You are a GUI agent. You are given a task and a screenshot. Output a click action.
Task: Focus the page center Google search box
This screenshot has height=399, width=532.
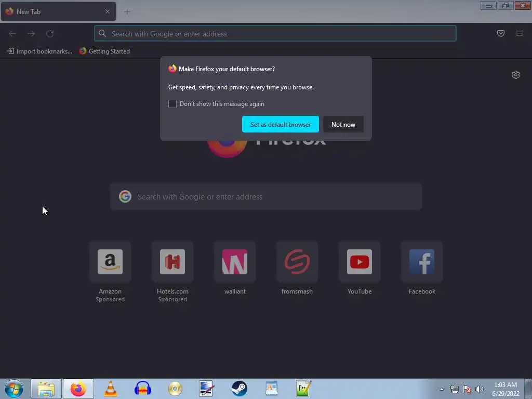(266, 196)
